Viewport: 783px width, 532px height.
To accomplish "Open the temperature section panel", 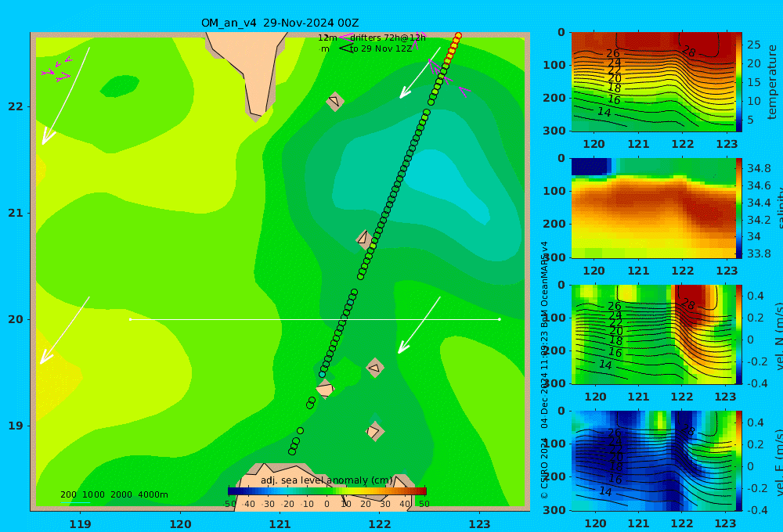I will tap(654, 82).
